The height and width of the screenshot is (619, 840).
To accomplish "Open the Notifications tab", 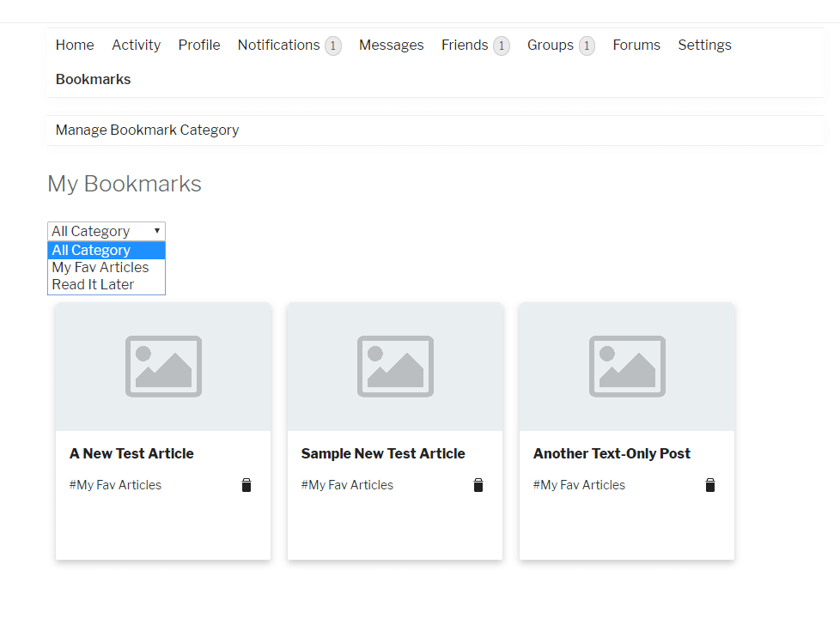I will pyautogui.click(x=278, y=45).
